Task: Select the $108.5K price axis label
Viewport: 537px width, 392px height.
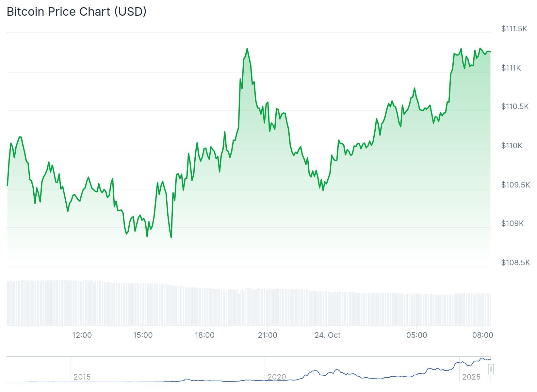Action: tap(515, 263)
